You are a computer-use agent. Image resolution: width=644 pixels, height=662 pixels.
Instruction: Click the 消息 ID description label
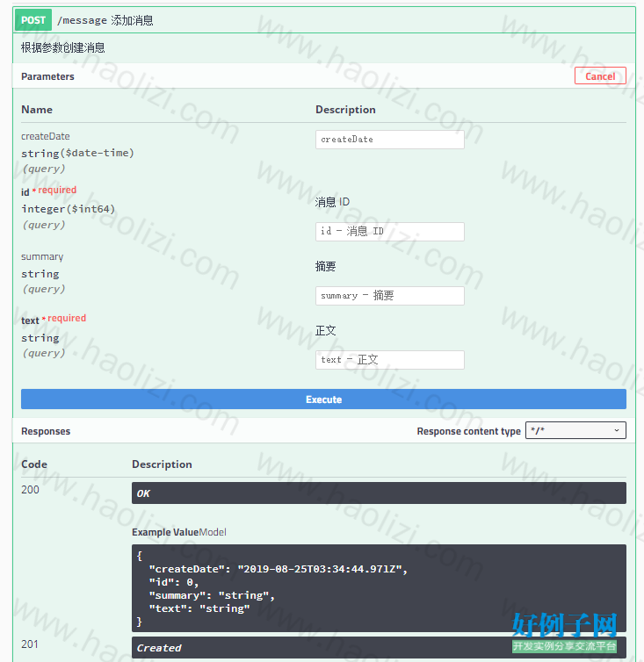[332, 202]
